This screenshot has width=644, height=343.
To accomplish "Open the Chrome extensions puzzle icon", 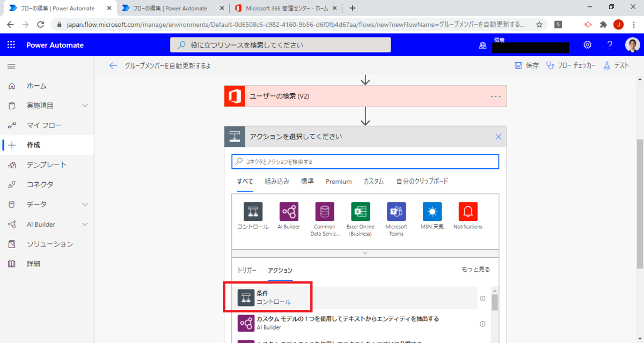I will pos(603,25).
